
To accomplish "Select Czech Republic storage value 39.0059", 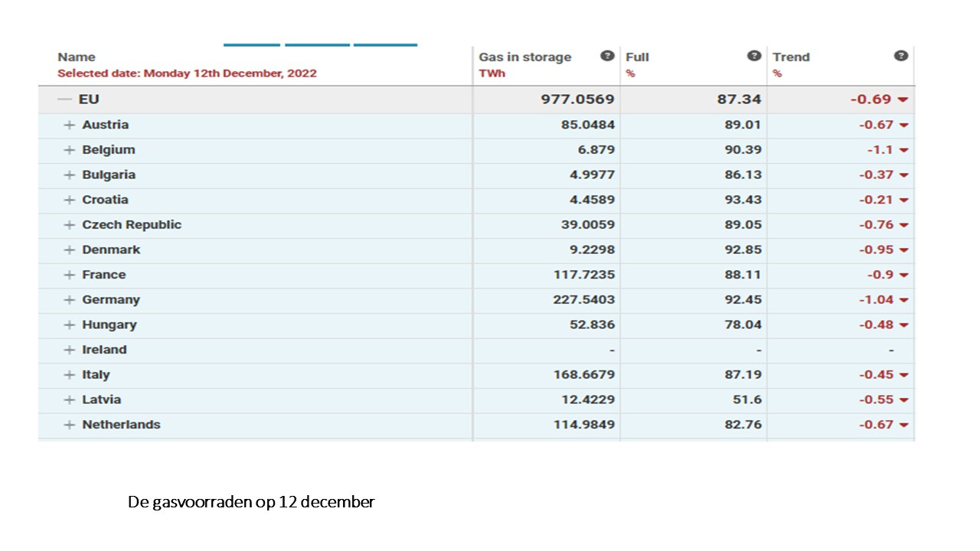I will [x=588, y=225].
